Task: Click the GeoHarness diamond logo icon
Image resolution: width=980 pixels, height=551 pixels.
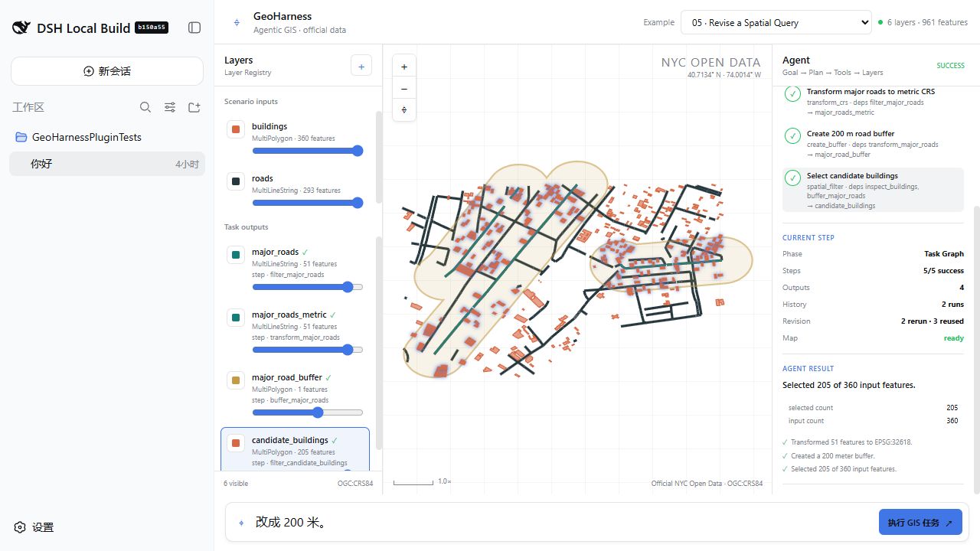Action: coord(237,23)
